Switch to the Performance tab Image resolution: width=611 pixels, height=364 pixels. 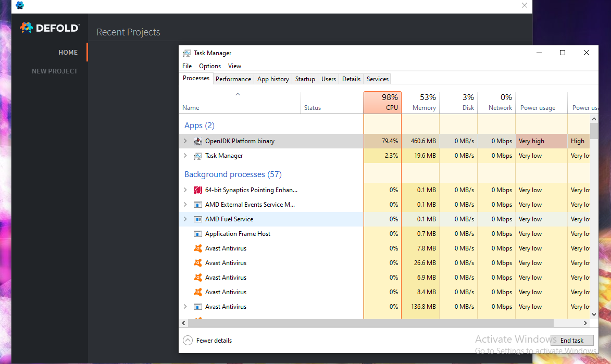(x=233, y=79)
